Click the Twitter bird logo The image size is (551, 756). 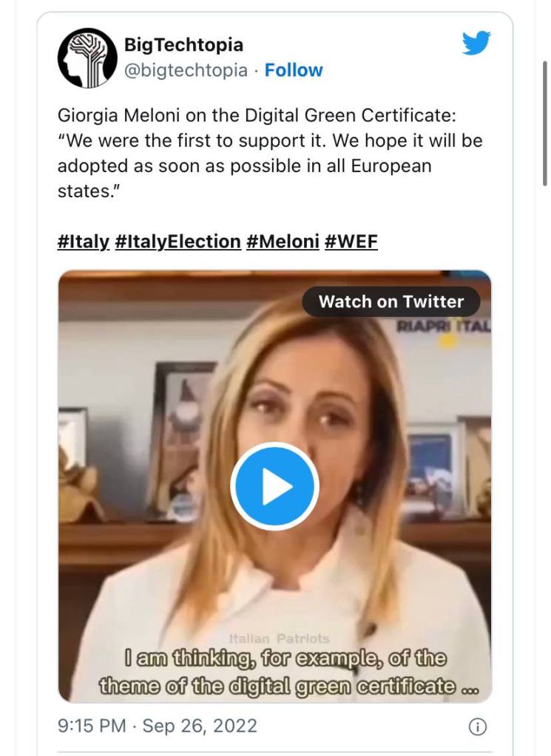476,44
